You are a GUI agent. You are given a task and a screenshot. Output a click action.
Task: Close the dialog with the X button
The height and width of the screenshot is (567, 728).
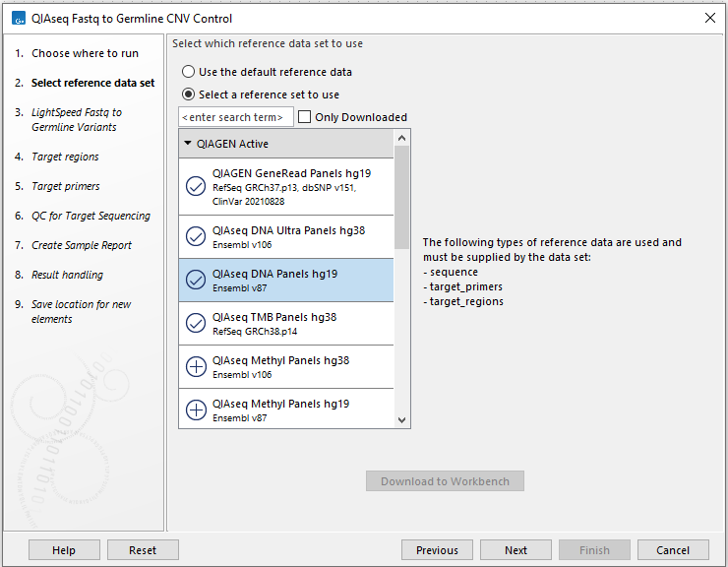pyautogui.click(x=710, y=18)
